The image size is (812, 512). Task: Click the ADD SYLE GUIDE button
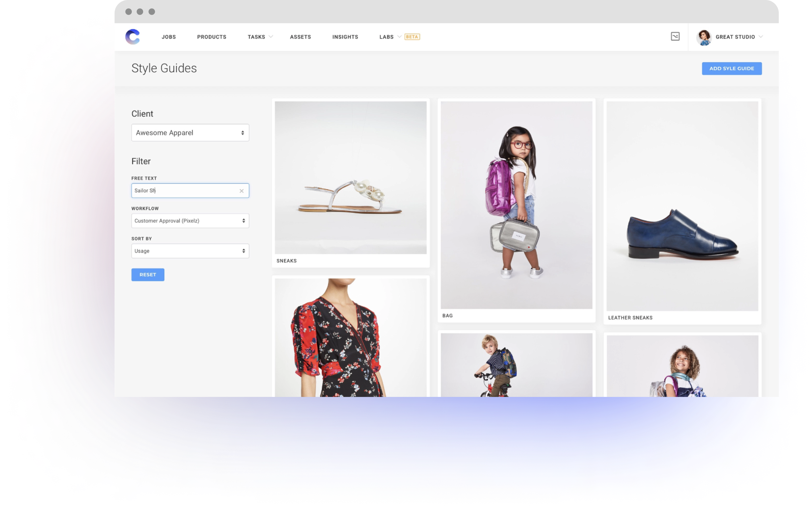point(732,68)
